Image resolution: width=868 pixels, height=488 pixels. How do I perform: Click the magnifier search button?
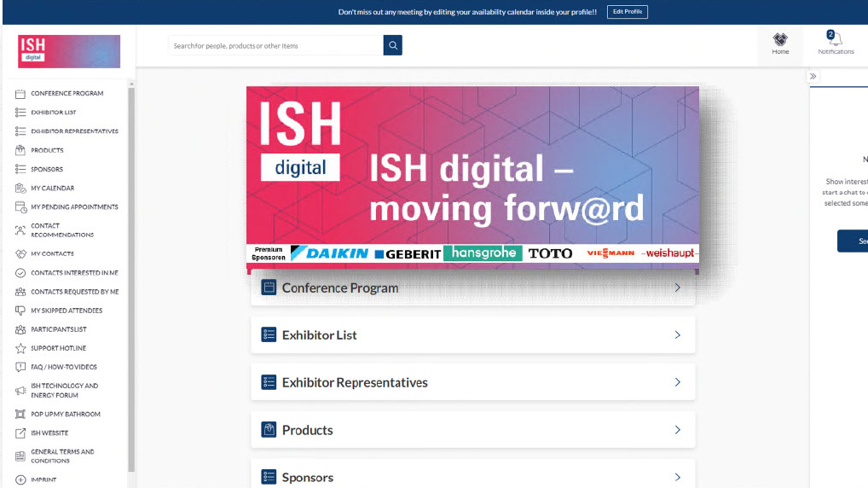coord(392,45)
